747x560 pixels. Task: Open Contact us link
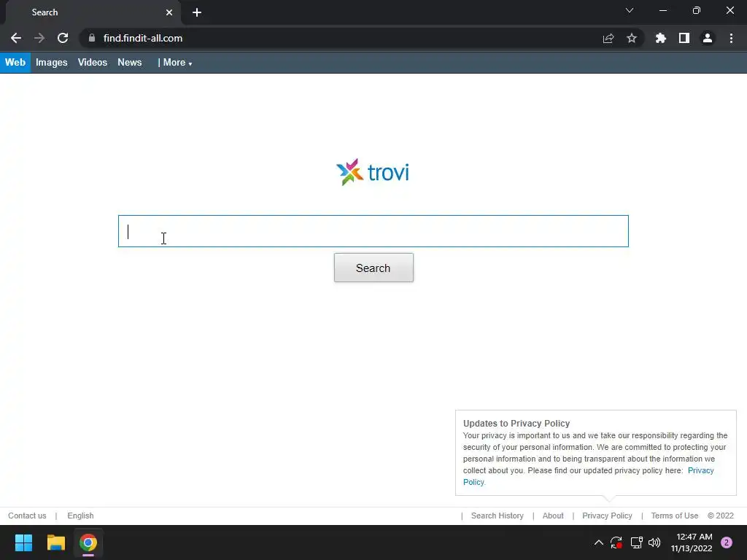pyautogui.click(x=27, y=516)
